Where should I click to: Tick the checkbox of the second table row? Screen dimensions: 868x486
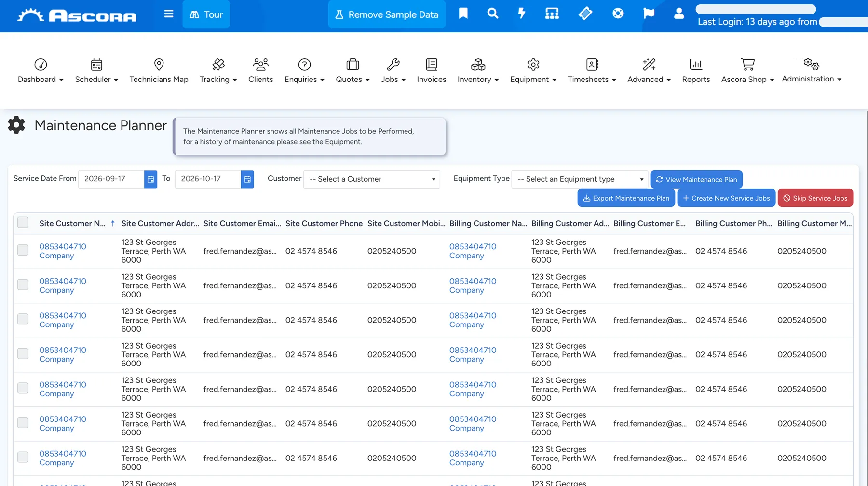tap(23, 285)
